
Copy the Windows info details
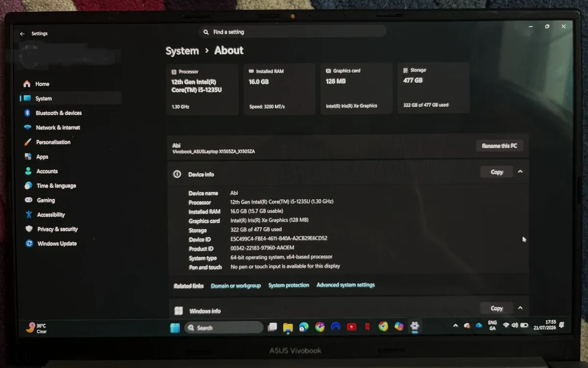[x=497, y=308]
